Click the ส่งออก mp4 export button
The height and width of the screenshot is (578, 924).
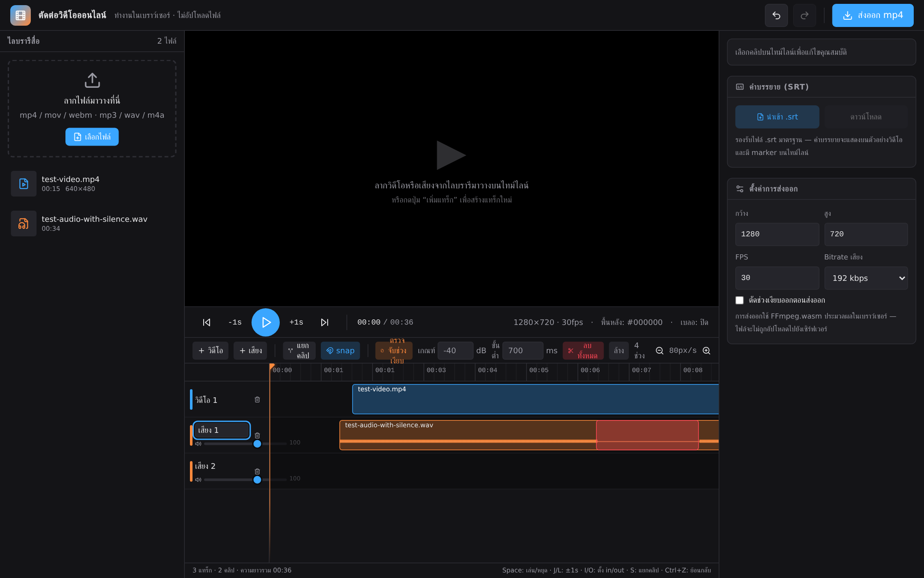(x=873, y=15)
